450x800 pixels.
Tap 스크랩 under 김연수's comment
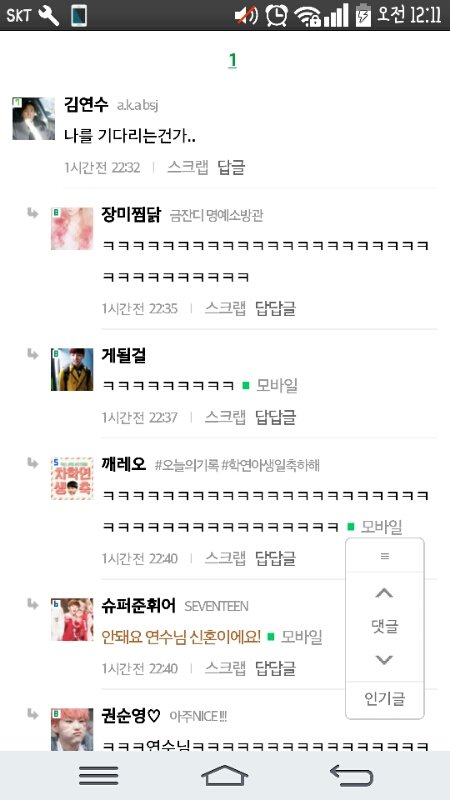(x=188, y=167)
